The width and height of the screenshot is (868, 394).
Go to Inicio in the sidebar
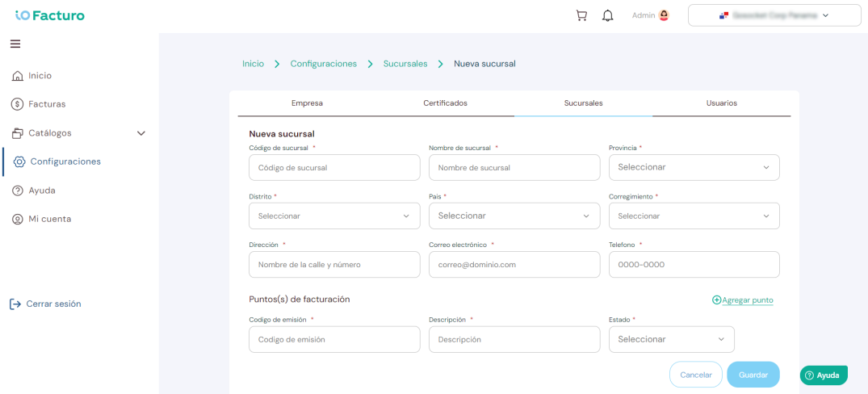coord(40,76)
